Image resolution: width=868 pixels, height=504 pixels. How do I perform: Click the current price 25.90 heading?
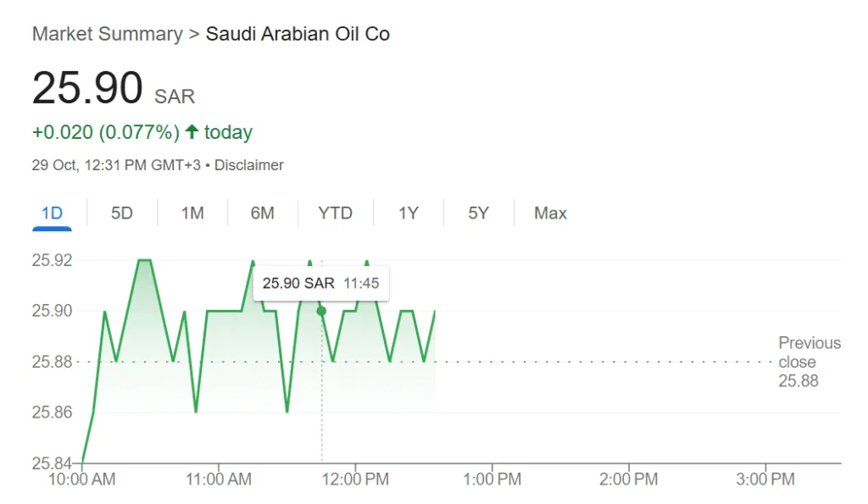pyautogui.click(x=86, y=87)
